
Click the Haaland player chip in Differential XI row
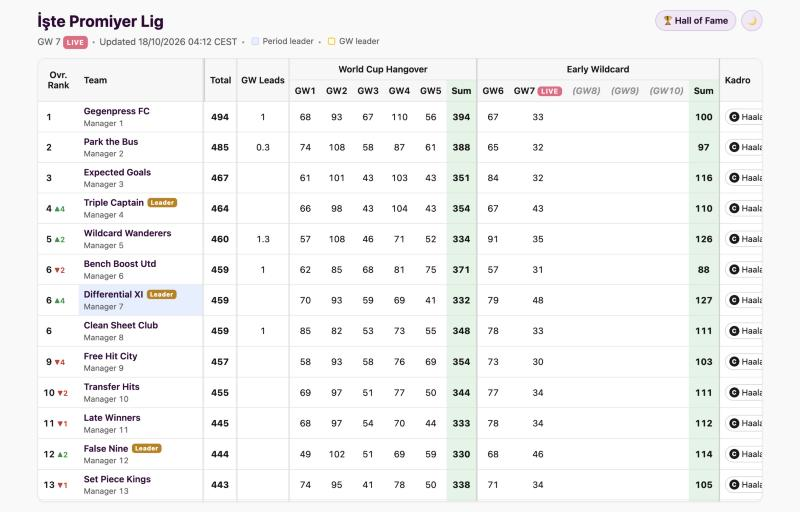tap(744, 300)
